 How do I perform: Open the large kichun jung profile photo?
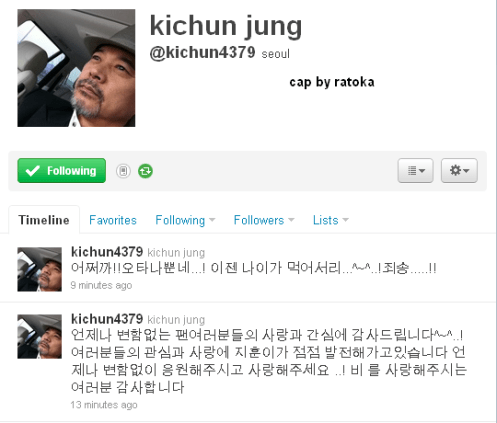point(76,68)
